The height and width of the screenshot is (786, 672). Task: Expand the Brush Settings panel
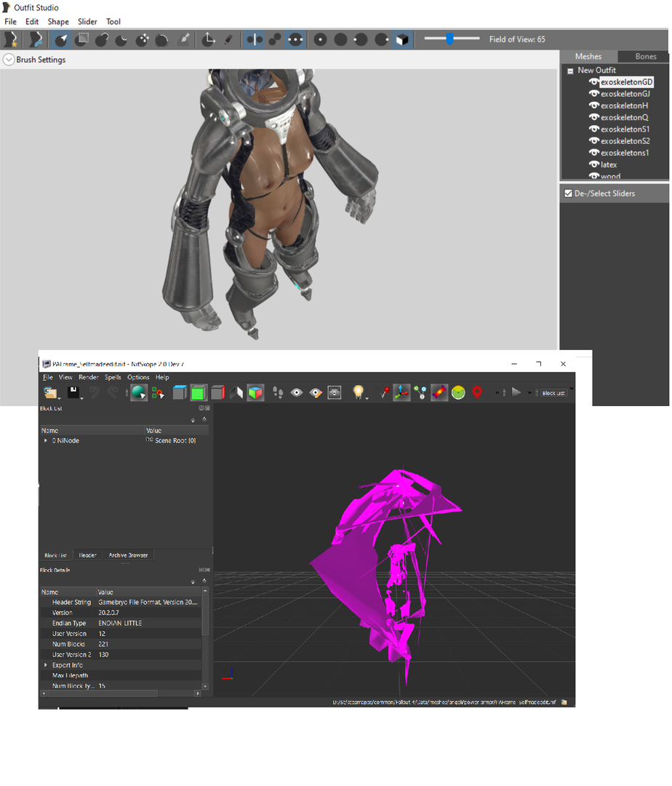point(9,59)
